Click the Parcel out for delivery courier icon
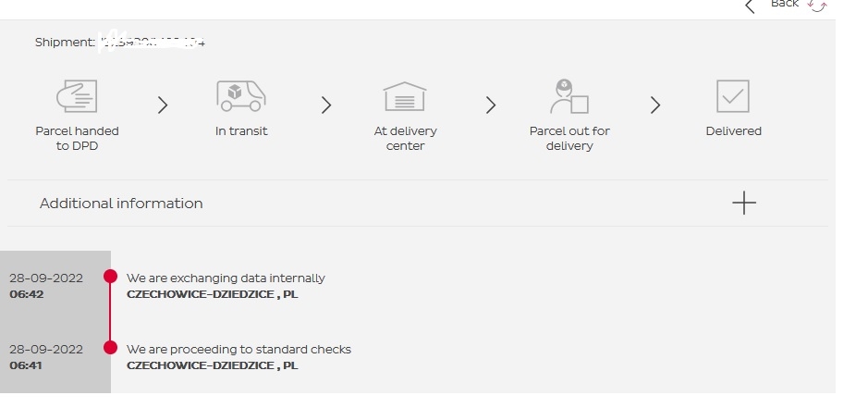Viewport: 868px width, 408px height. pyautogui.click(x=569, y=96)
